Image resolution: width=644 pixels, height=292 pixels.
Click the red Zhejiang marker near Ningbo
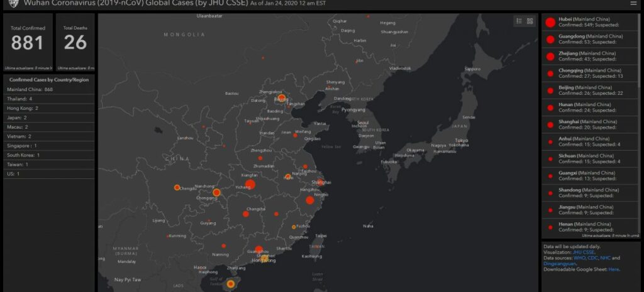click(x=309, y=200)
